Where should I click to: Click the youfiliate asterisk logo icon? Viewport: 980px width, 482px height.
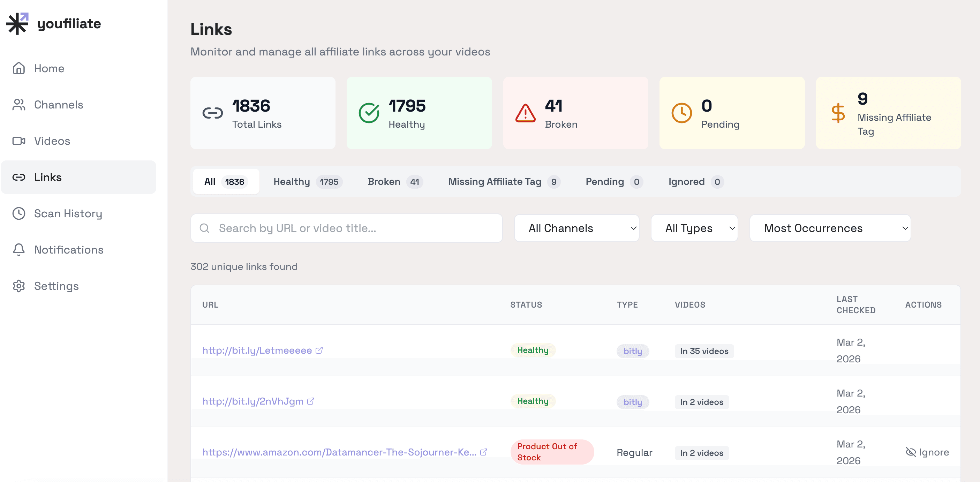[x=17, y=24]
